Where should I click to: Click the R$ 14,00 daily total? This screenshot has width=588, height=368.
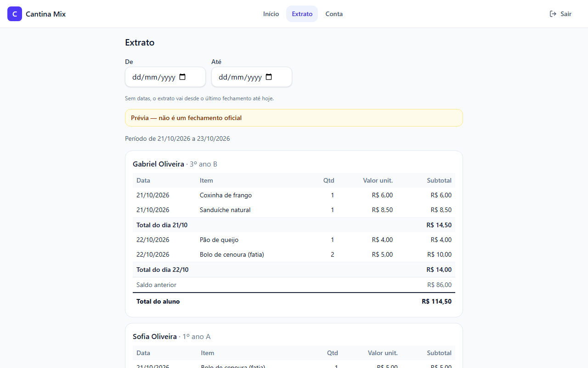439,270
